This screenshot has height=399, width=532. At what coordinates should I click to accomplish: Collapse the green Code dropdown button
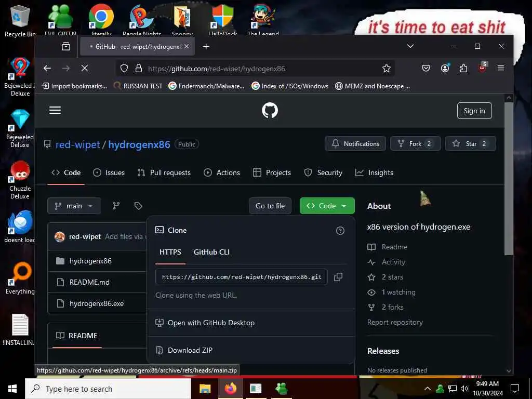327,206
